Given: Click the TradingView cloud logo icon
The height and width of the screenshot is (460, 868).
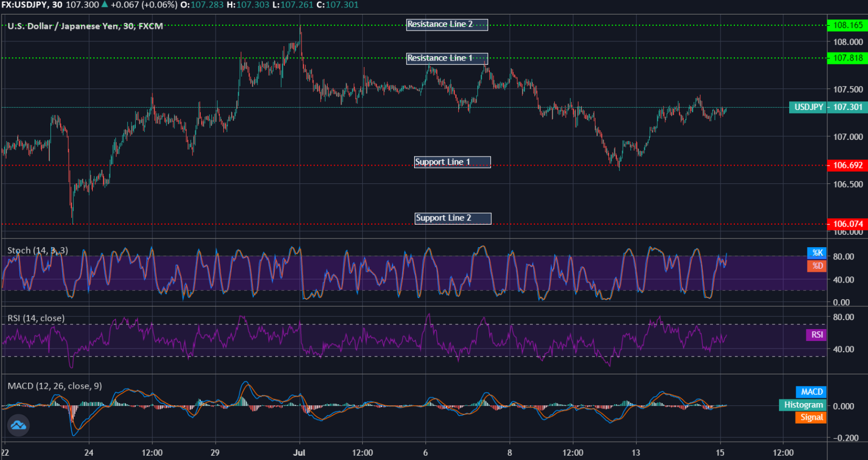Looking at the screenshot, I should tap(18, 426).
